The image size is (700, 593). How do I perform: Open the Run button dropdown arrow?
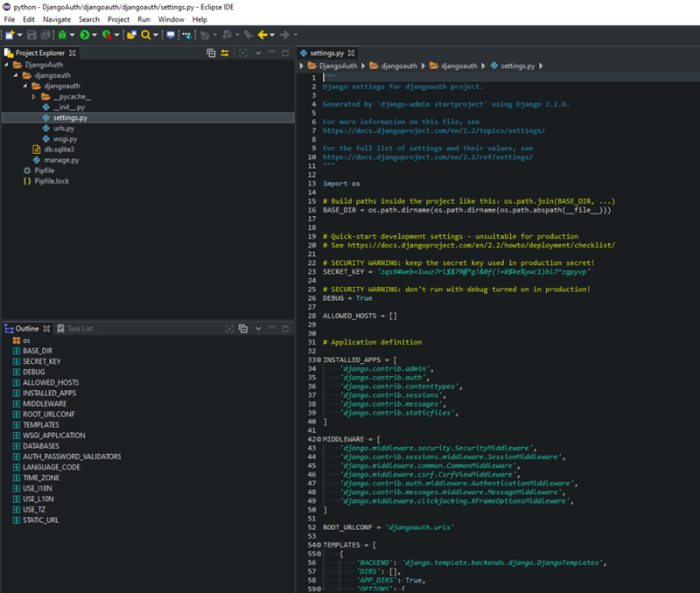pos(94,35)
